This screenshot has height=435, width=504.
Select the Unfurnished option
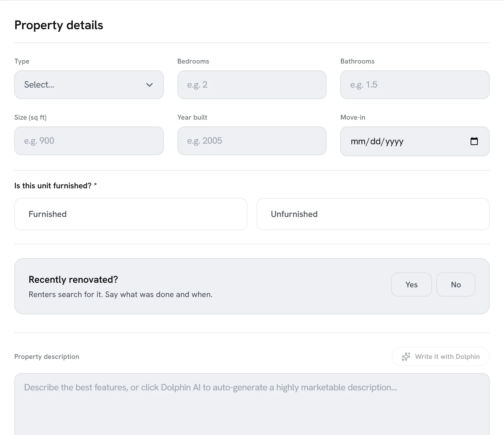(x=373, y=214)
